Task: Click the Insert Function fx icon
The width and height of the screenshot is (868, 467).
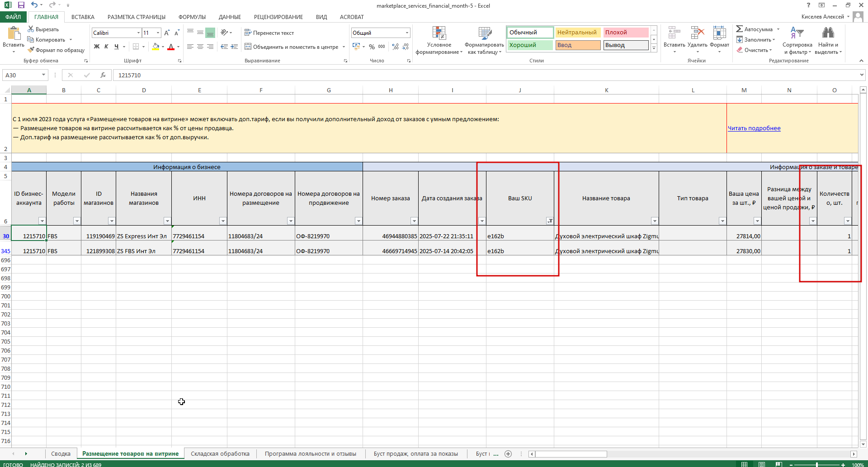Action: 103,75
